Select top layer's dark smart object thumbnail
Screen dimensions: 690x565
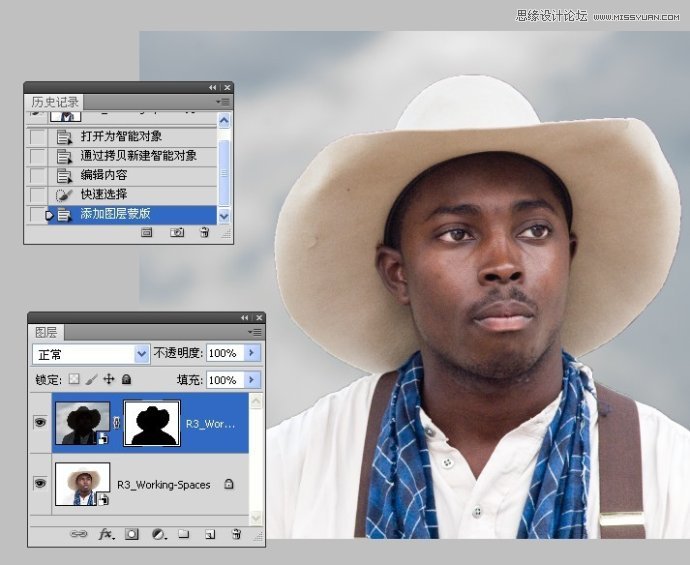82,423
